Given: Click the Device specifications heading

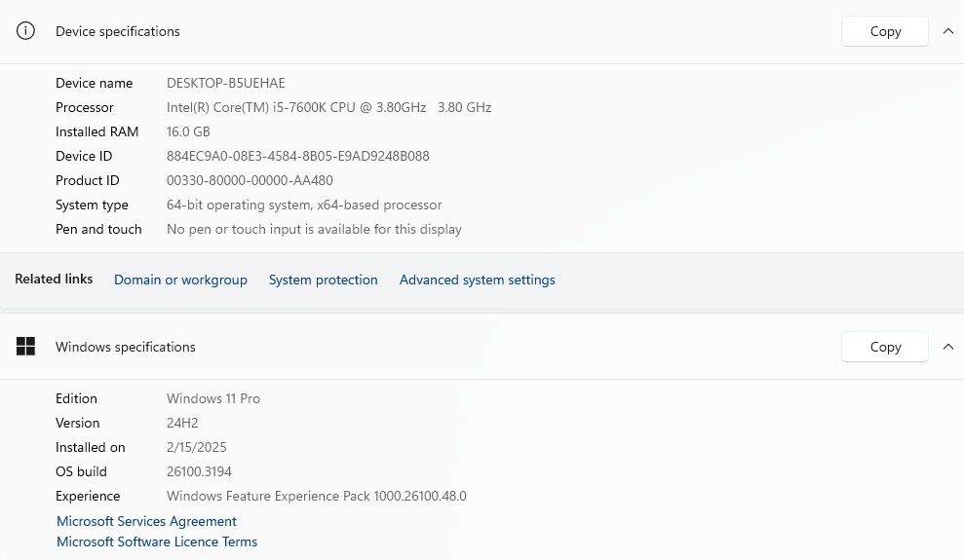Looking at the screenshot, I should [117, 31].
